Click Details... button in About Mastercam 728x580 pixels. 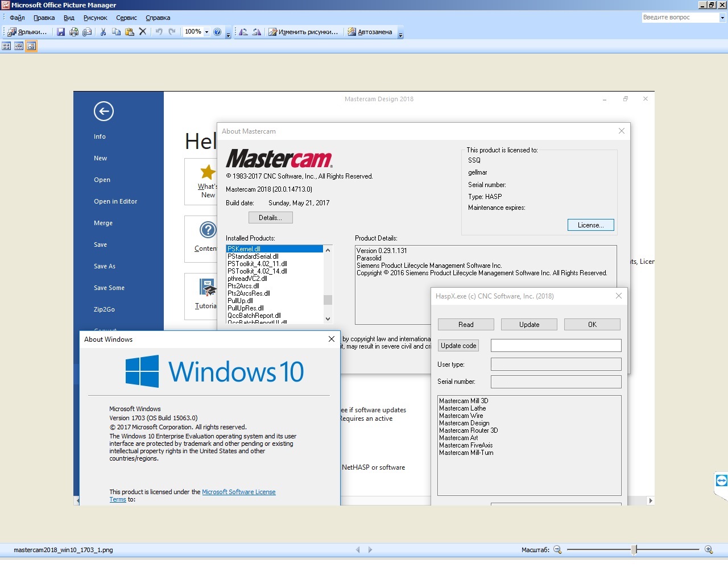[270, 218]
